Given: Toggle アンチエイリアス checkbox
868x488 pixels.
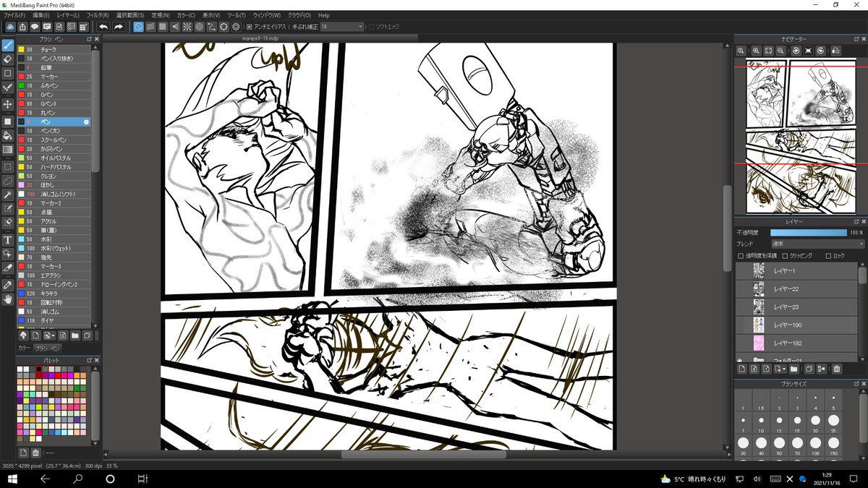Looking at the screenshot, I should pos(250,27).
